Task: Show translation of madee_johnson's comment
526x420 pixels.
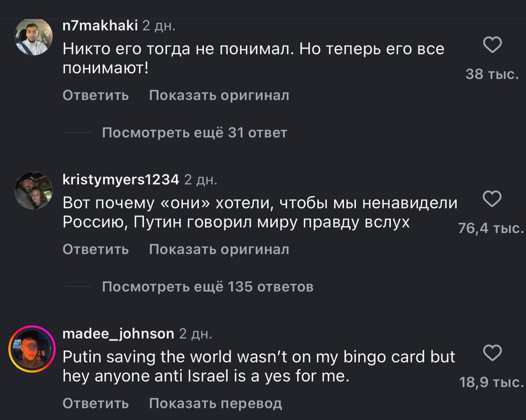Action: [x=215, y=403]
